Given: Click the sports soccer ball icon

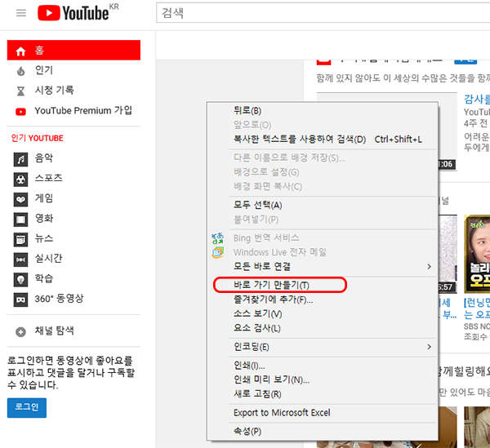Looking at the screenshot, I should tap(20, 180).
